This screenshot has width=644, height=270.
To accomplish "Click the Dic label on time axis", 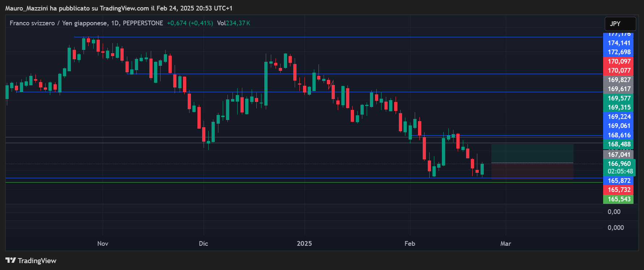I will pyautogui.click(x=204, y=244).
